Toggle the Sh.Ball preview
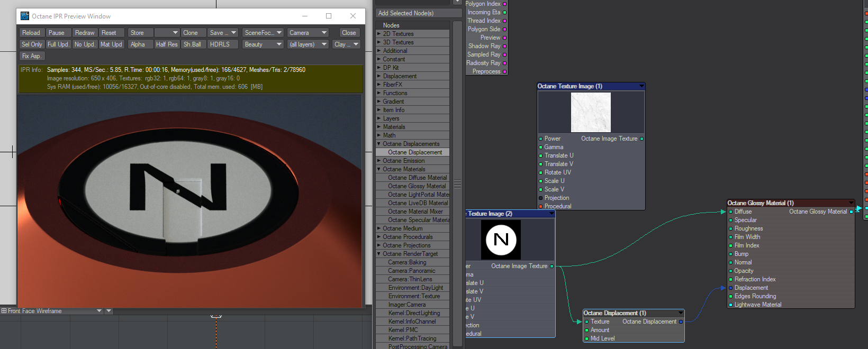Screen dimensions: 868x349 pyautogui.click(x=193, y=44)
